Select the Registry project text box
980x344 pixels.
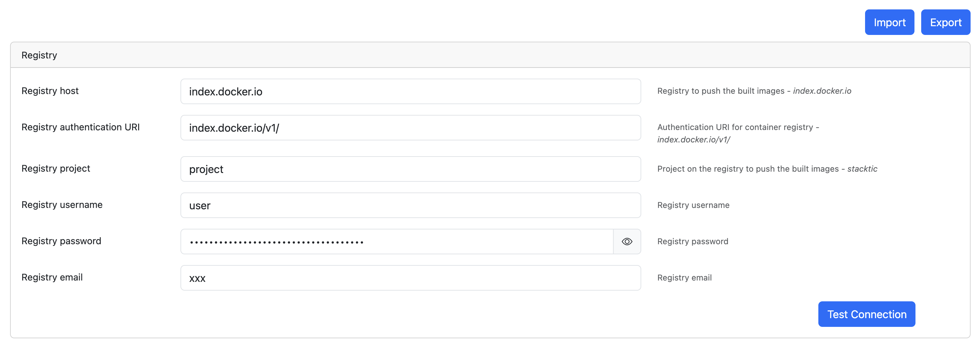[410, 169]
